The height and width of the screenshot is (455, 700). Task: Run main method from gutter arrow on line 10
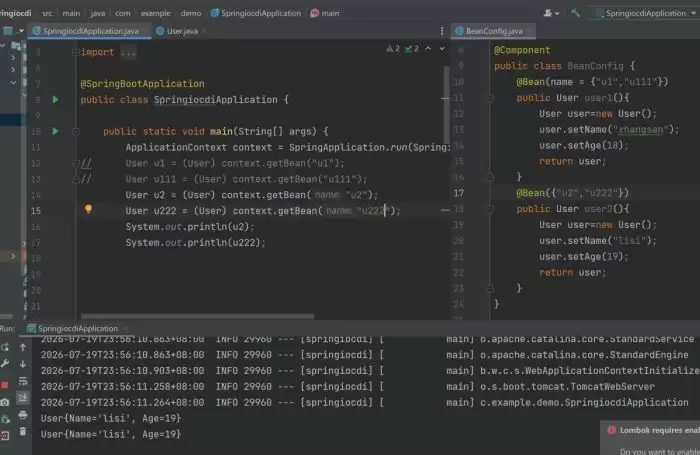(55, 131)
